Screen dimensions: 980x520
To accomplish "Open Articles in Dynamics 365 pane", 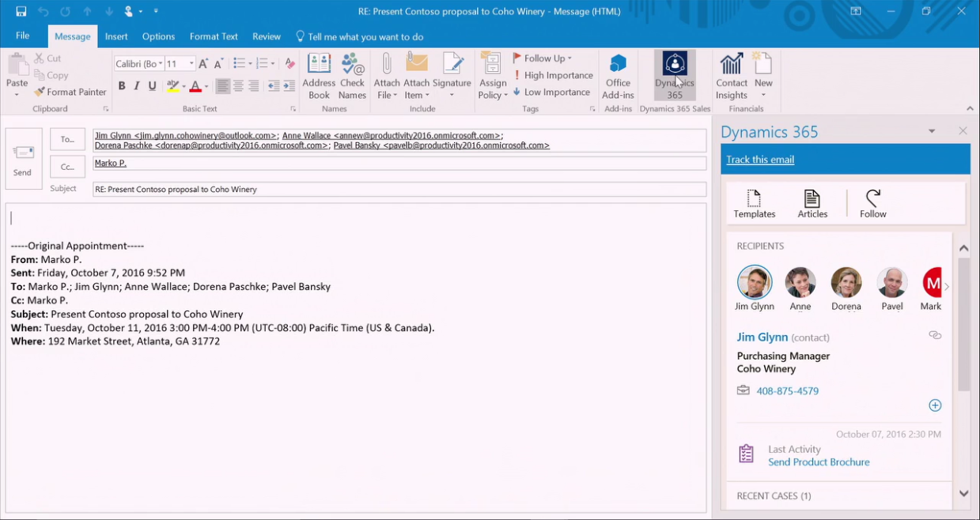I will pos(812,204).
